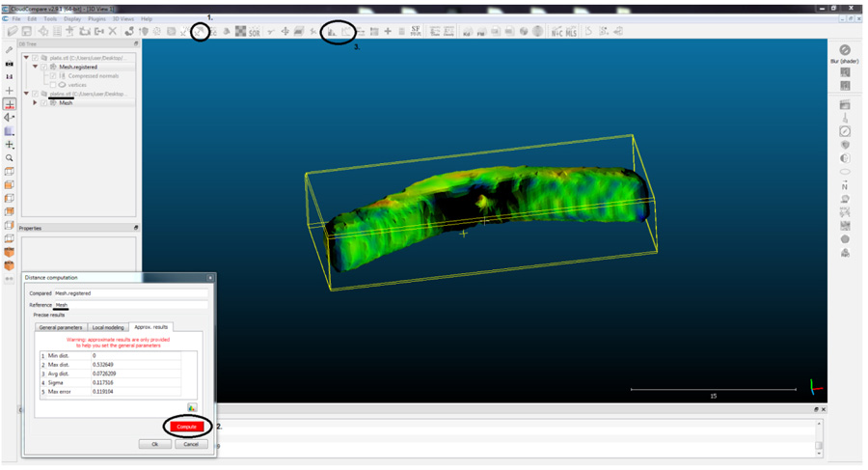The width and height of the screenshot is (868, 470).
Task: Collapse the Mesh.registered tree node
Action: pyautogui.click(x=35, y=67)
